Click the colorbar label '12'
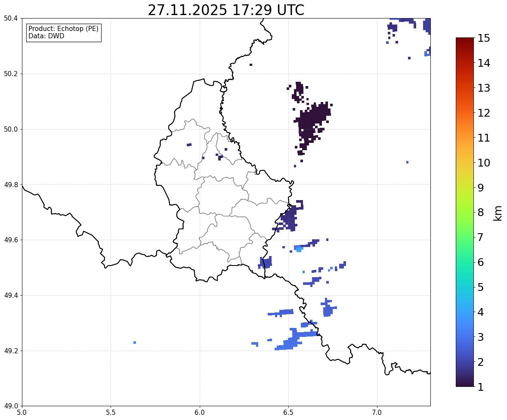This screenshot has height=420, width=507. pos(483,113)
